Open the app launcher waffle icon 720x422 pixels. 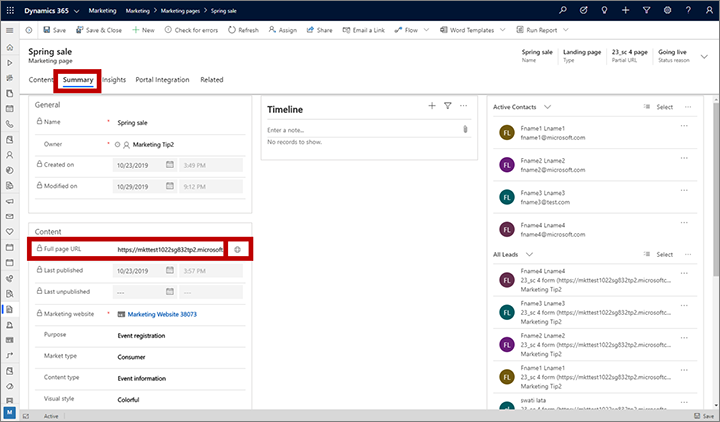[x=10, y=10]
